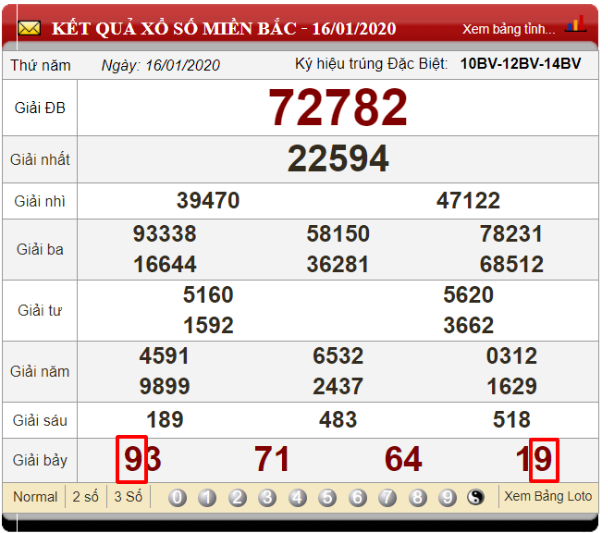Select digit 9 filter ball

[448, 497]
